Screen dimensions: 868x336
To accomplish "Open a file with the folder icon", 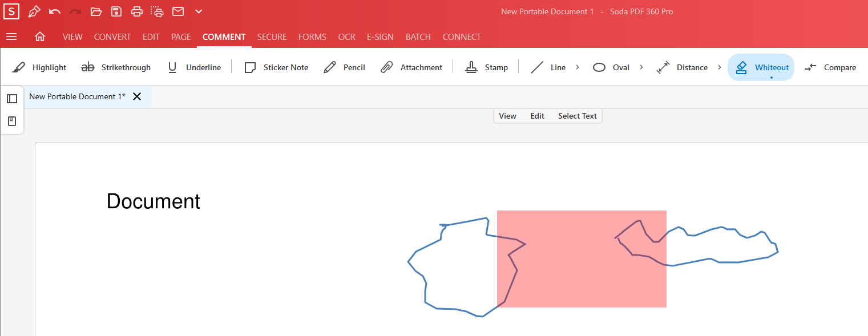I will (x=96, y=11).
